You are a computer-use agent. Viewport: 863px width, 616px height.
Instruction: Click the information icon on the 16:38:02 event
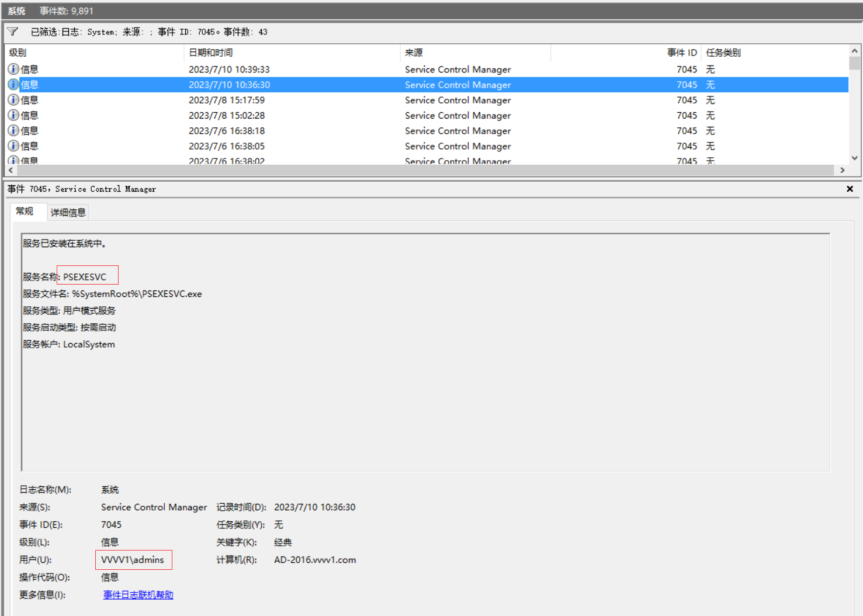(13, 160)
